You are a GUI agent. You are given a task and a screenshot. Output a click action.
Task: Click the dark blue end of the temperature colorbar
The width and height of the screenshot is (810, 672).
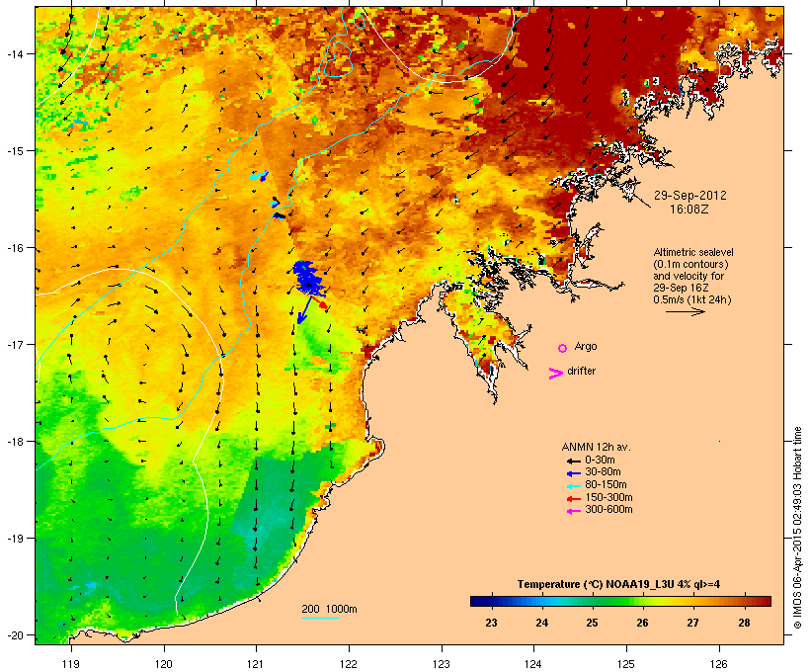pos(478,601)
